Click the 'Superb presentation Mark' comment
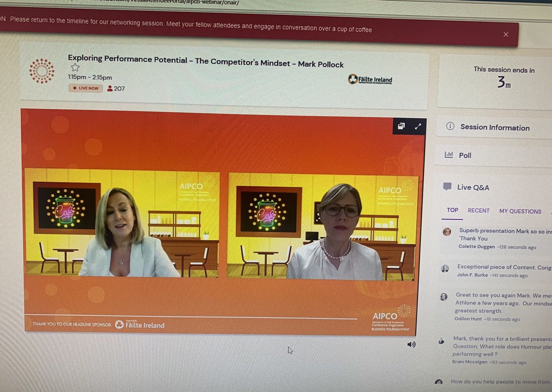 (505, 234)
